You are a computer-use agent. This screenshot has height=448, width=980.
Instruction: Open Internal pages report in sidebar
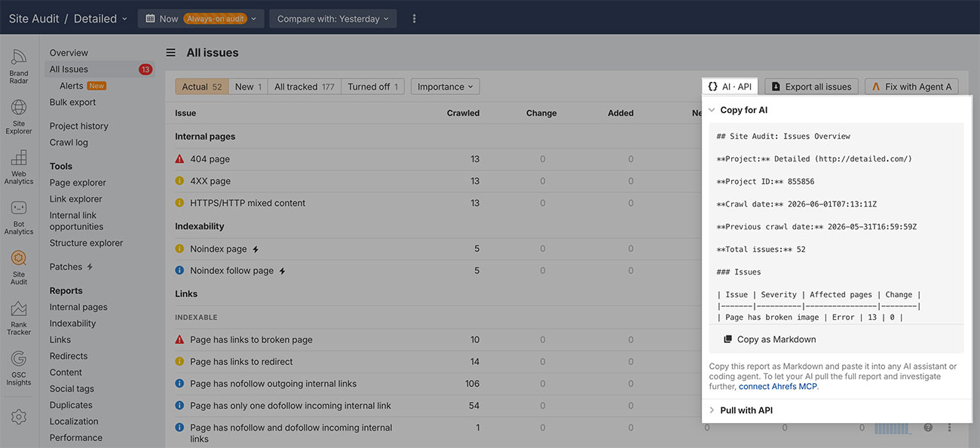pyautogui.click(x=78, y=307)
